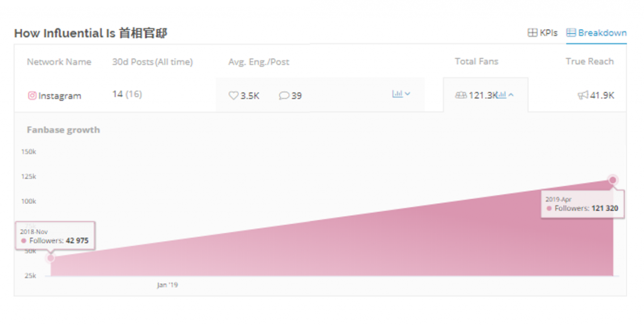Select the Breakdown view tab
The height and width of the screenshot is (326, 644).
(596, 33)
